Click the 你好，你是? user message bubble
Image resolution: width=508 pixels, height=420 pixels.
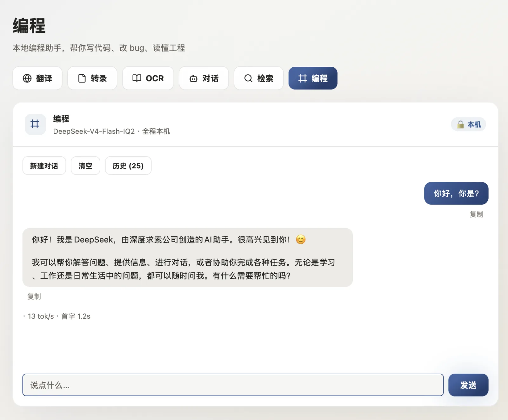tap(456, 193)
